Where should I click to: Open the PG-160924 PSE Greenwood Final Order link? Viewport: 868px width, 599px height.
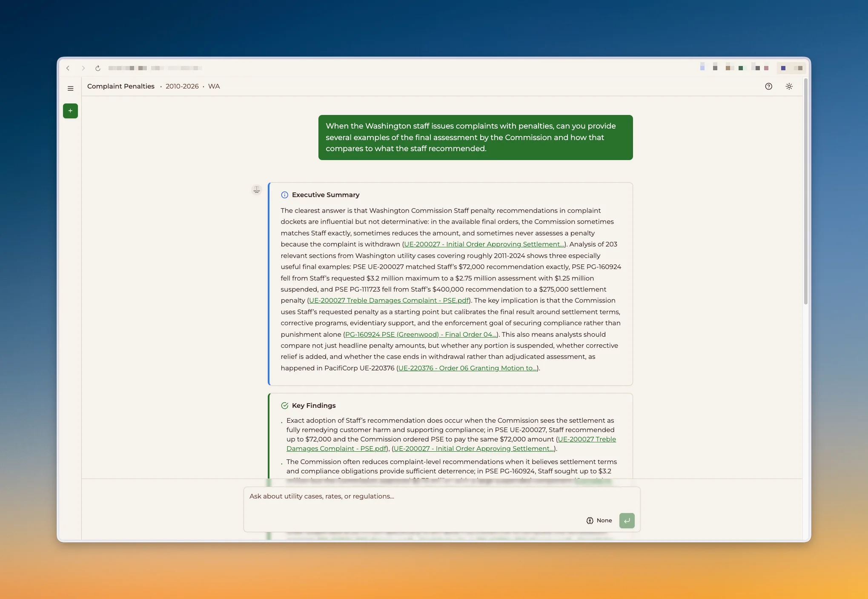(x=421, y=334)
